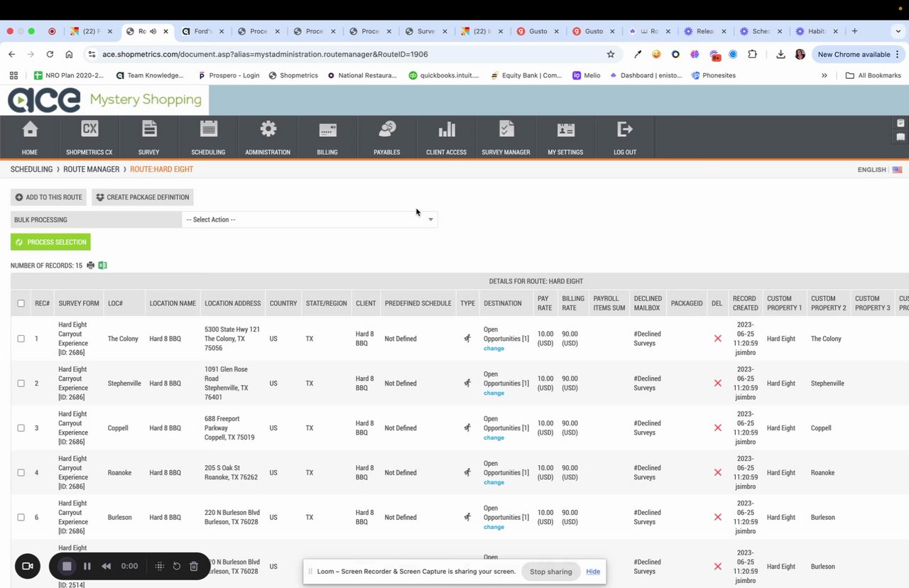This screenshot has height=588, width=909.
Task: Open the HOME navigation icon
Action: (x=30, y=138)
